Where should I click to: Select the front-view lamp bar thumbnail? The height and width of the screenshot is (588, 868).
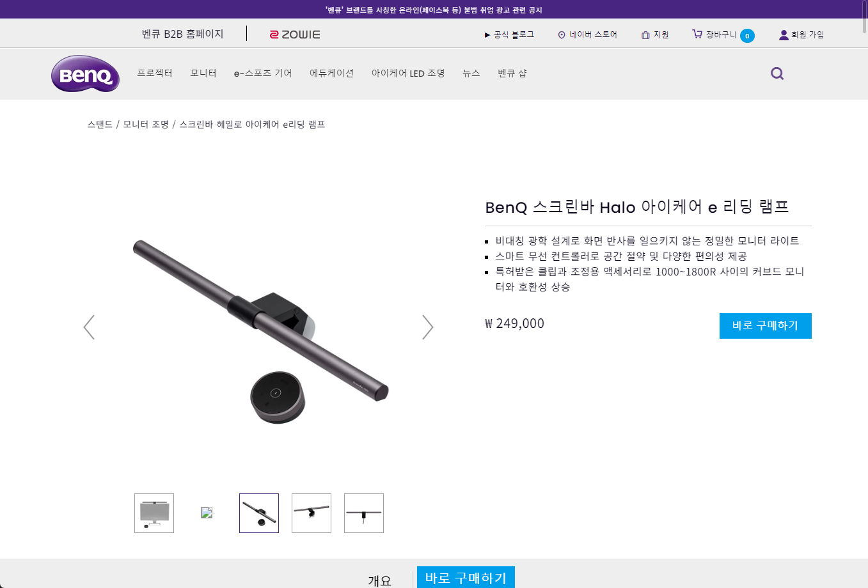[x=364, y=513]
